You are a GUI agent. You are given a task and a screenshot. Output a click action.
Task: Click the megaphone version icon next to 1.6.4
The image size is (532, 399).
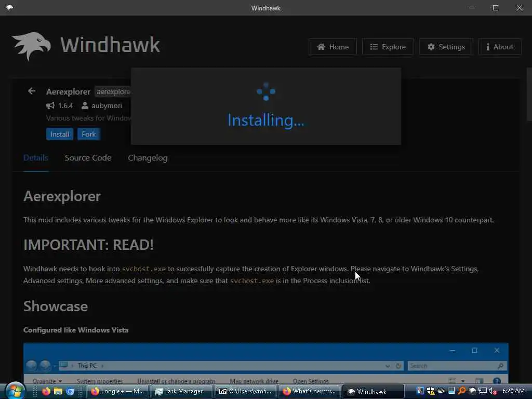tap(50, 105)
